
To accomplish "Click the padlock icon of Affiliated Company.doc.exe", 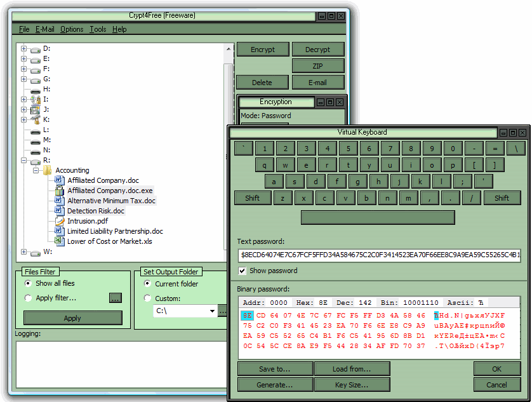I will coord(60,190).
